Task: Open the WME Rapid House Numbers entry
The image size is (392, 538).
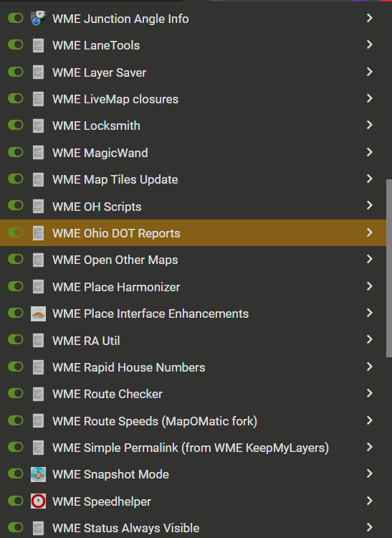Action: (193, 367)
